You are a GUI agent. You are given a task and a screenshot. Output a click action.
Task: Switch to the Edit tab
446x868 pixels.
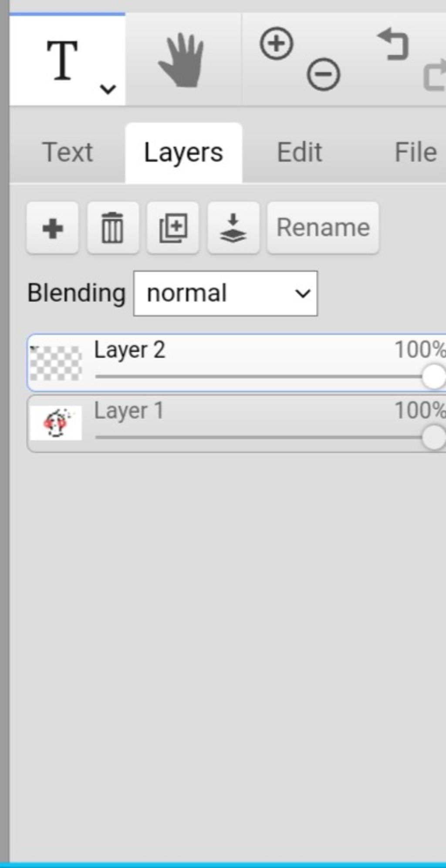coord(300,152)
